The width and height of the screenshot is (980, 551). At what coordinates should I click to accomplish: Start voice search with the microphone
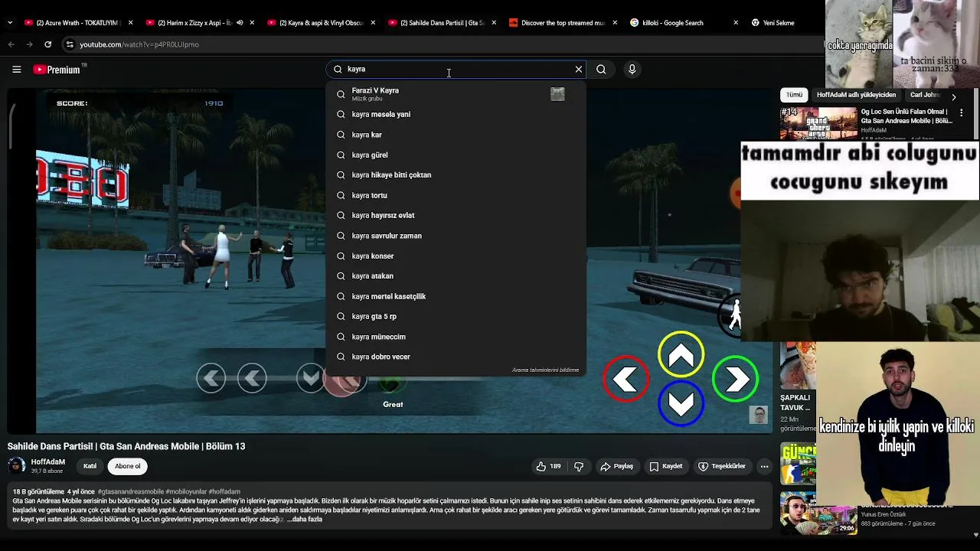[x=632, y=70]
